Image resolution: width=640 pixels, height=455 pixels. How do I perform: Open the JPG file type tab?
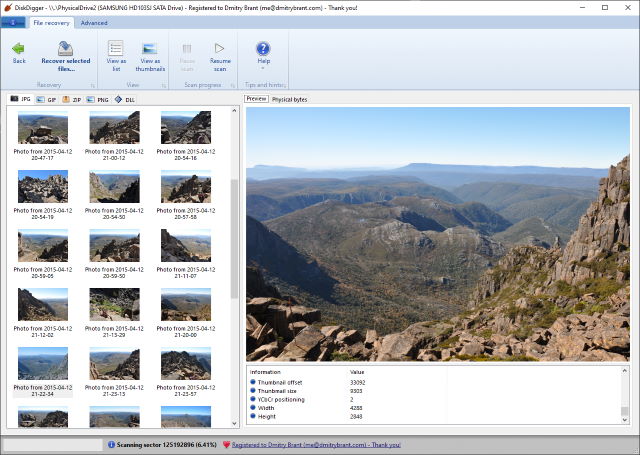(20, 99)
